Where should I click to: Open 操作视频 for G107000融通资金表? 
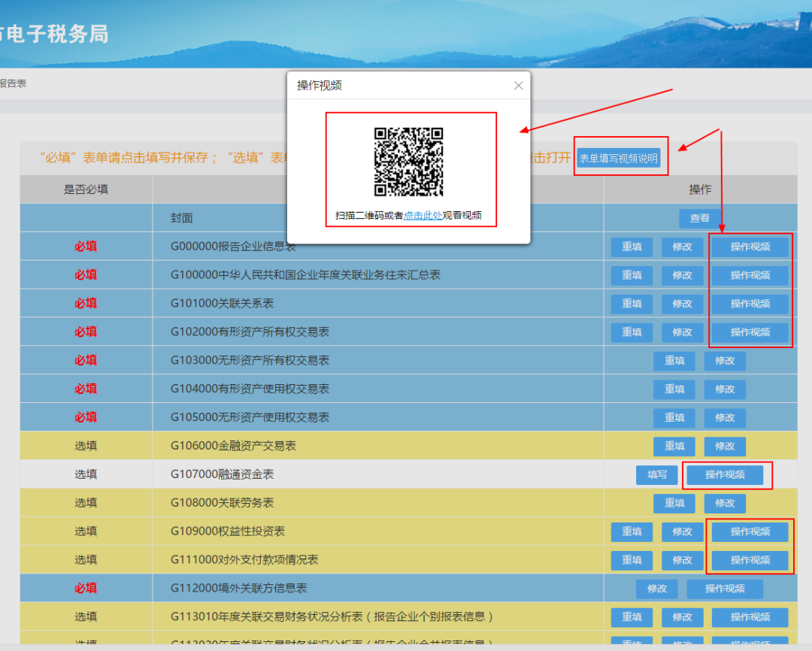pyautogui.click(x=725, y=475)
